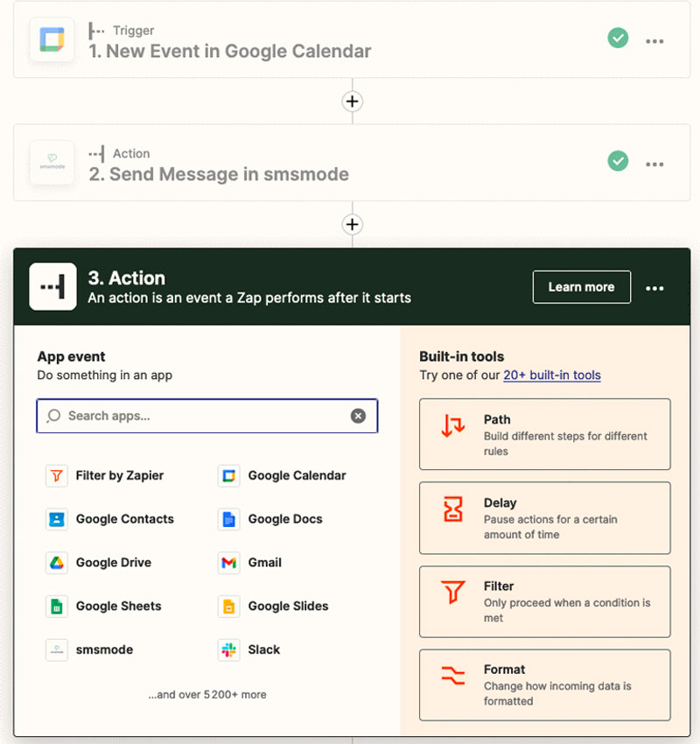The width and height of the screenshot is (700, 744).
Task: Click '...and over 5200+ more' text
Action: coord(207,695)
